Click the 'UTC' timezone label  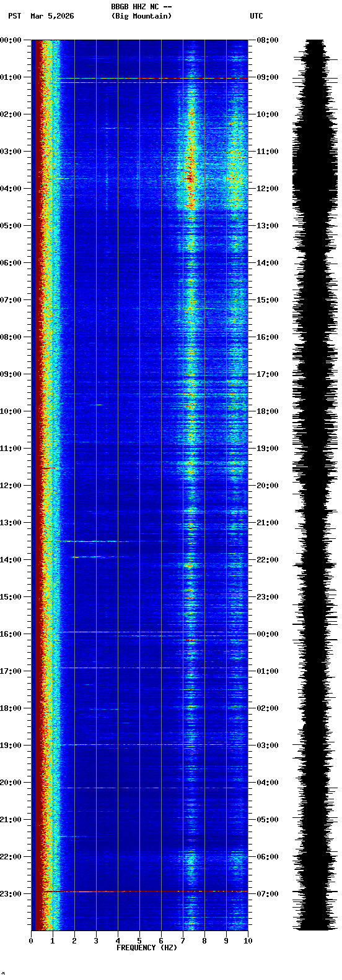tap(256, 16)
